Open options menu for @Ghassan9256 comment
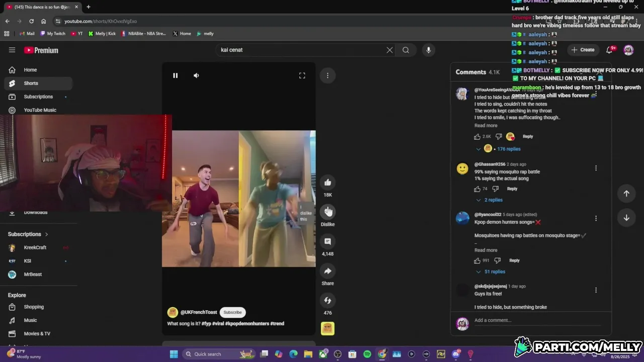Viewport: 644px width, 362px height. pos(596,168)
